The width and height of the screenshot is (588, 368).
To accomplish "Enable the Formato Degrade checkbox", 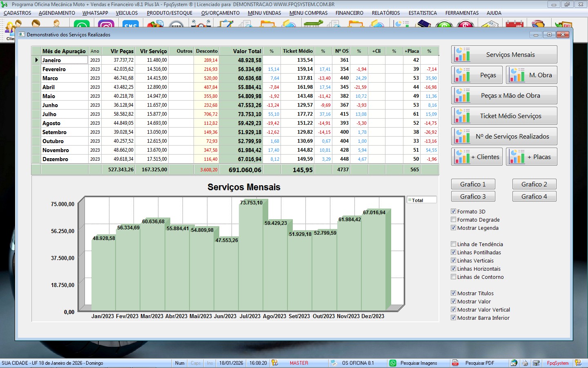I will click(x=453, y=220).
